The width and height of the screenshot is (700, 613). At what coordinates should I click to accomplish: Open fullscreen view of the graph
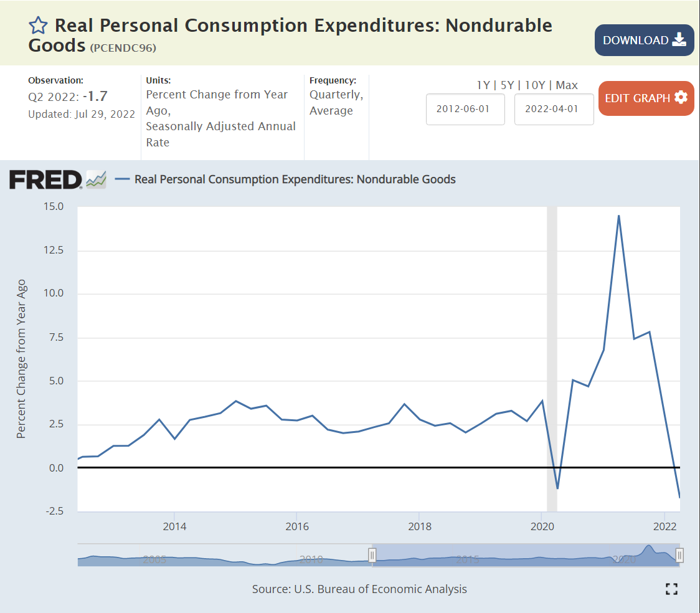(x=671, y=589)
